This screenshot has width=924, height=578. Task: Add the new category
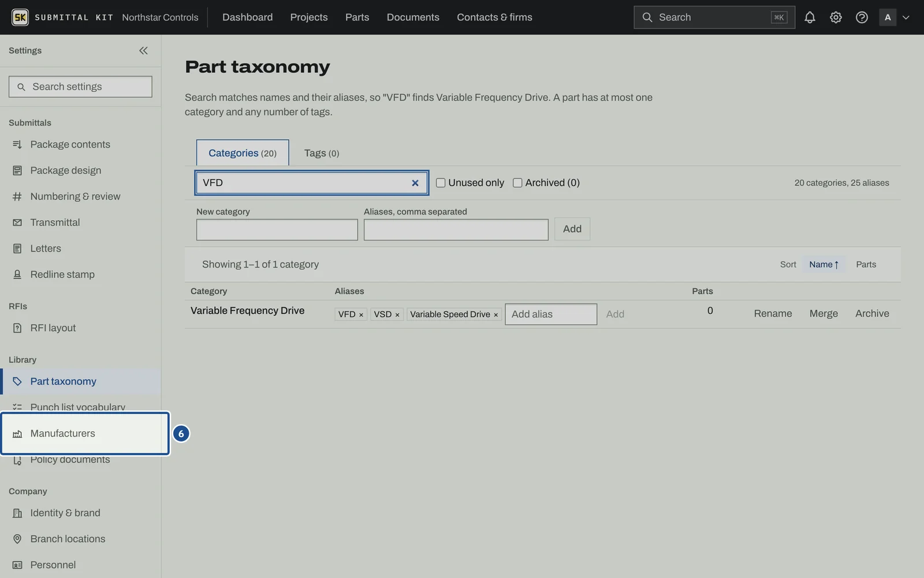(x=572, y=229)
